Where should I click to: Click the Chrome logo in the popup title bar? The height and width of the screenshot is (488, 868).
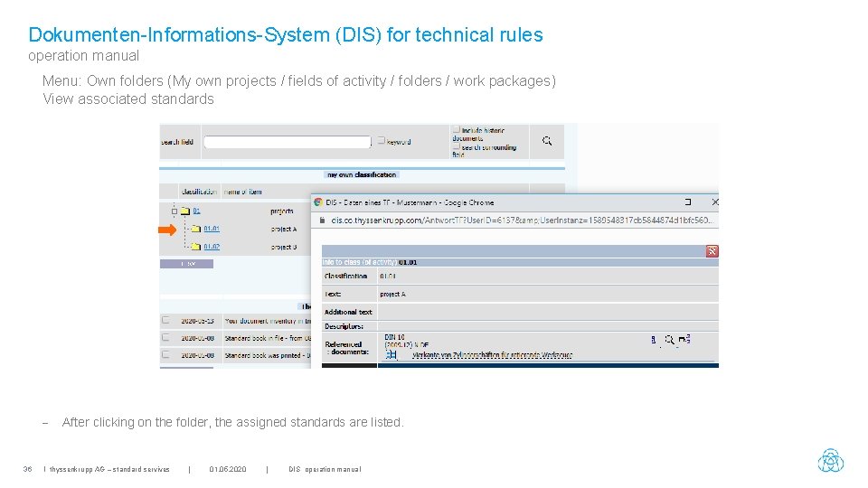coord(317,202)
